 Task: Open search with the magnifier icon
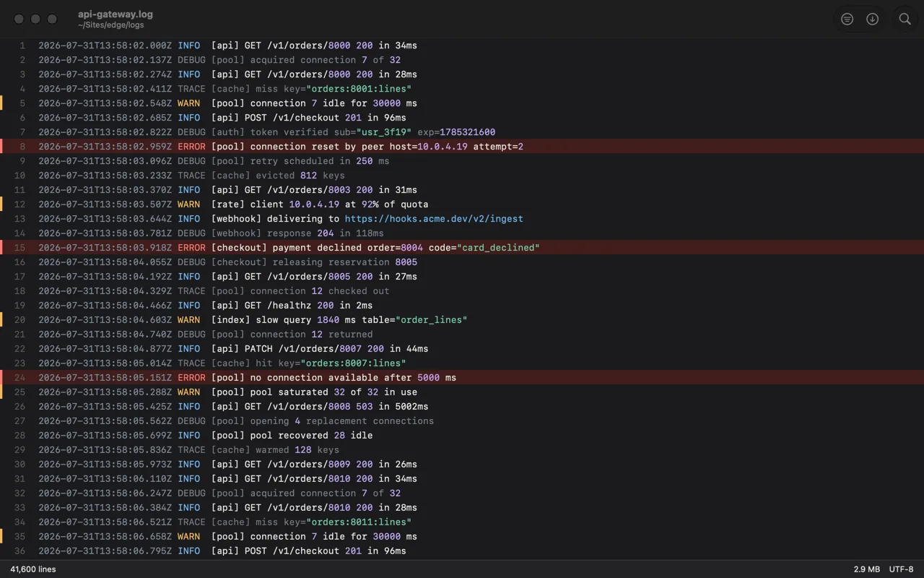(905, 20)
